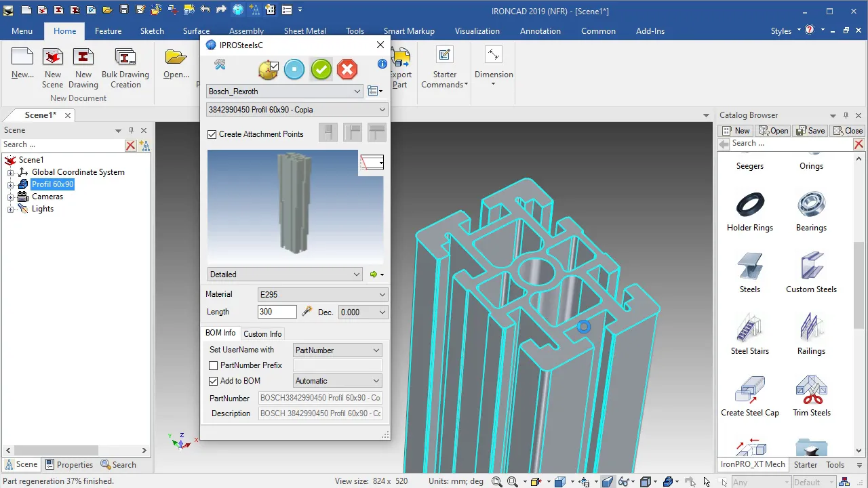The height and width of the screenshot is (488, 868).
Task: Confirm the IPROSteelsC dialog with the green checkmark
Action: (x=321, y=69)
